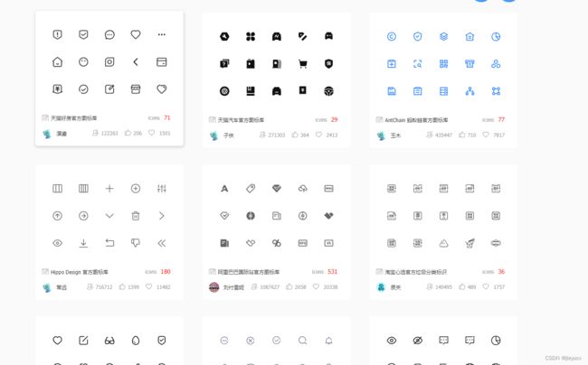Open the 淘宝心选官方垃圾分类标识 title
This screenshot has height=365, width=588.
(416, 272)
